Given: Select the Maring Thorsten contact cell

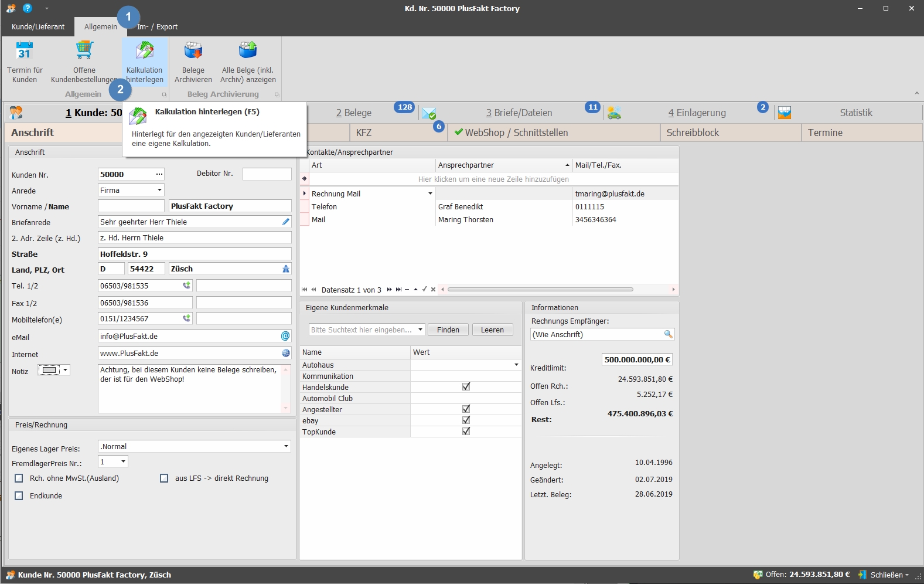Looking at the screenshot, I should pyautogui.click(x=503, y=219).
